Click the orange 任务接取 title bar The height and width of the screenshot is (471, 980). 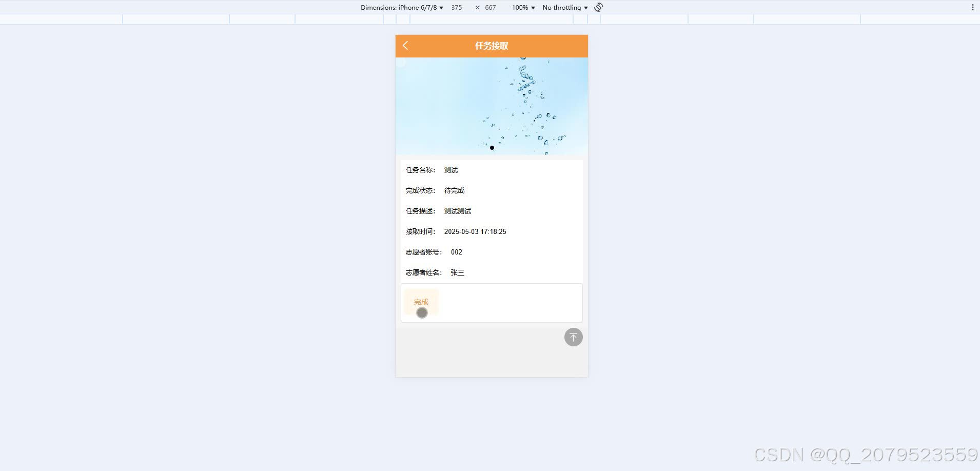pos(491,46)
